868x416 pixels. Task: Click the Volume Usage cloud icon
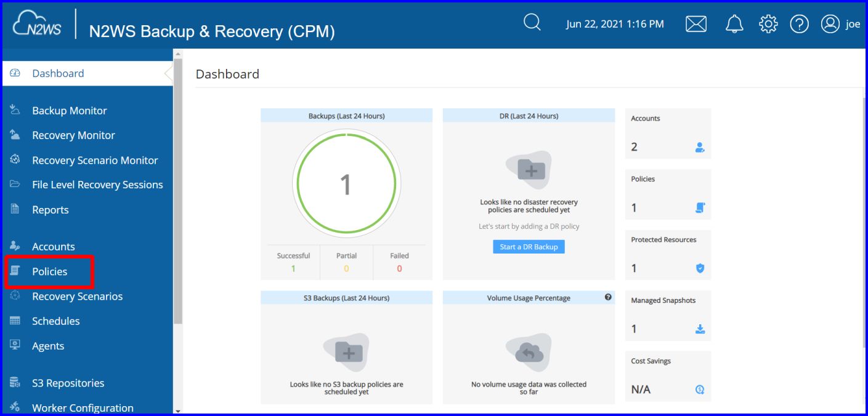coord(529,353)
